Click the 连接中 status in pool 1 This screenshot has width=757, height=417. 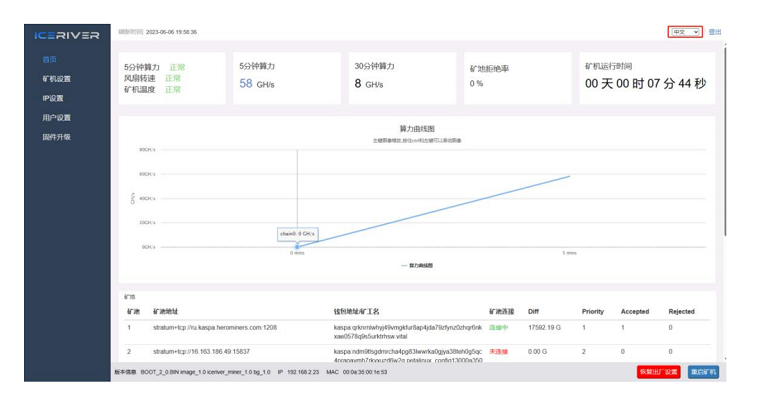pyautogui.click(x=498, y=327)
